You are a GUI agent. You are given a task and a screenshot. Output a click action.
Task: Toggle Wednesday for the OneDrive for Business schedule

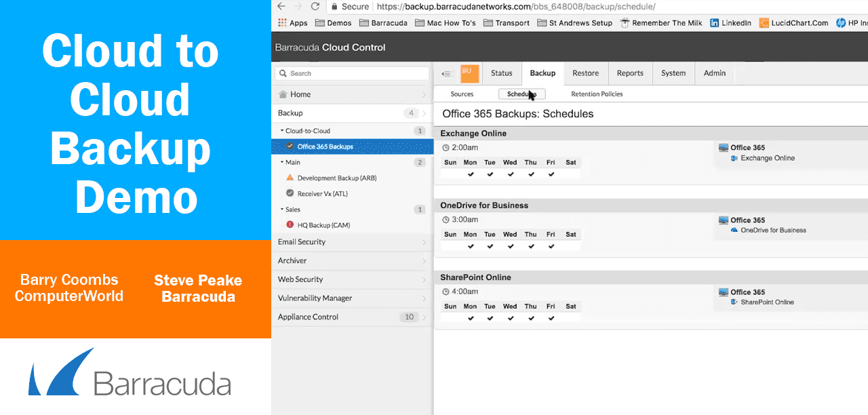(x=510, y=245)
